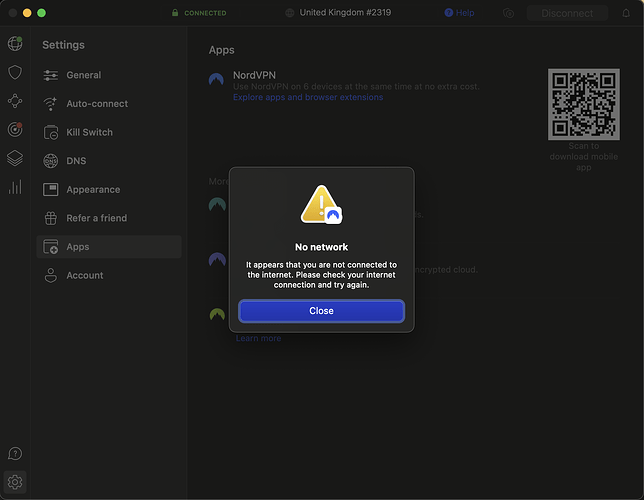Click the gear settings icon in sidebar
Viewport: 644px width, 500px height.
click(15, 482)
